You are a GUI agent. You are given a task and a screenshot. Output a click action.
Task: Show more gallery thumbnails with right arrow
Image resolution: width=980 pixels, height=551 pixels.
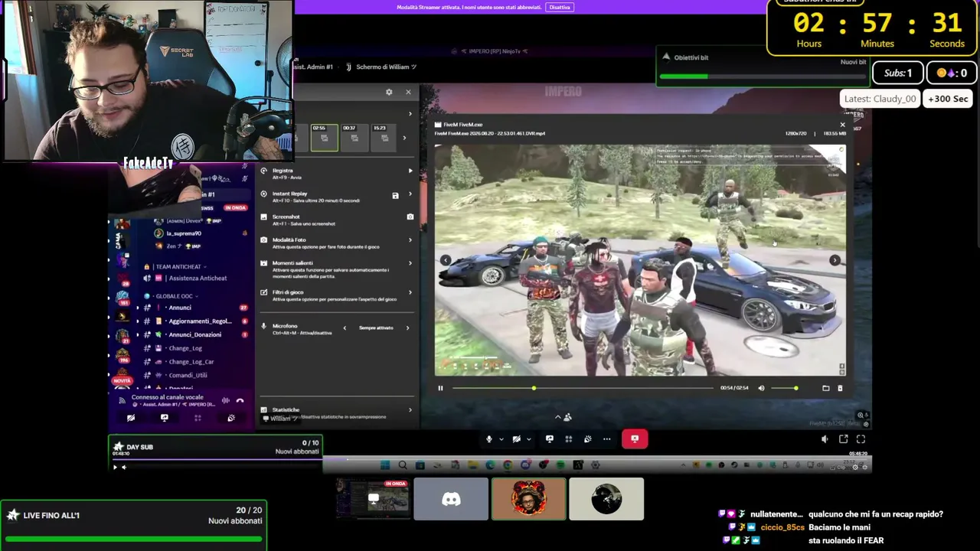405,138
